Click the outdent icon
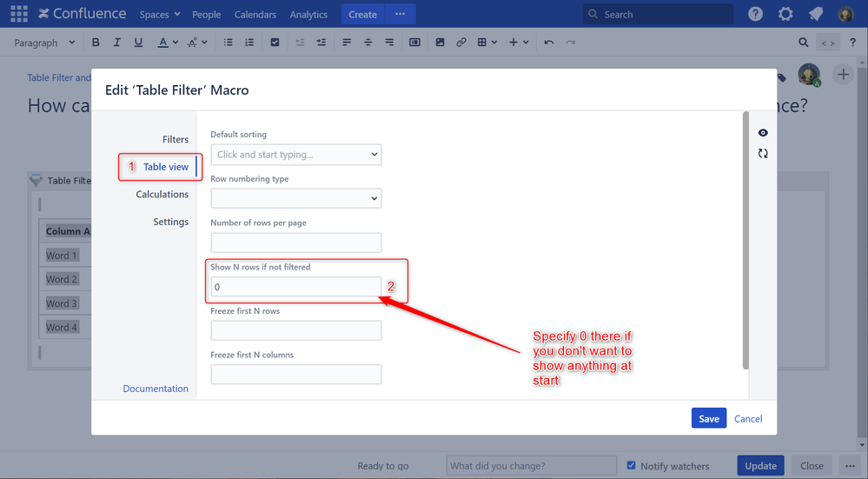This screenshot has width=868, height=479. [300, 43]
